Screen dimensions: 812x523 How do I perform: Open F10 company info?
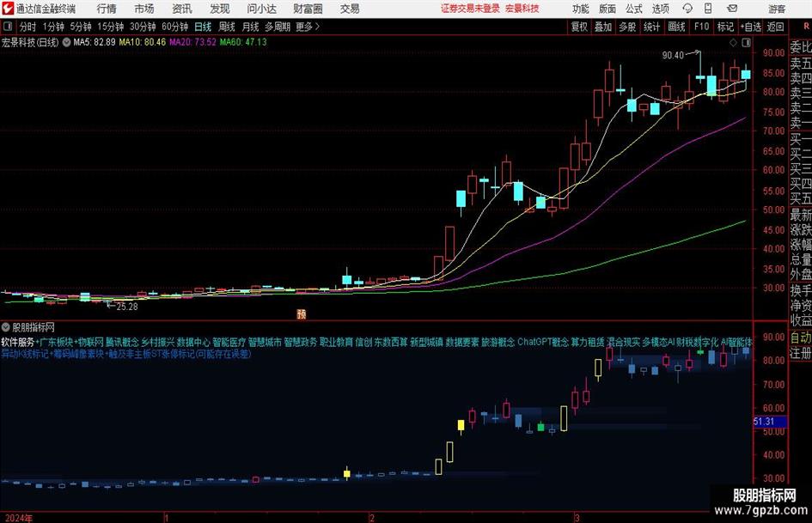(702, 27)
